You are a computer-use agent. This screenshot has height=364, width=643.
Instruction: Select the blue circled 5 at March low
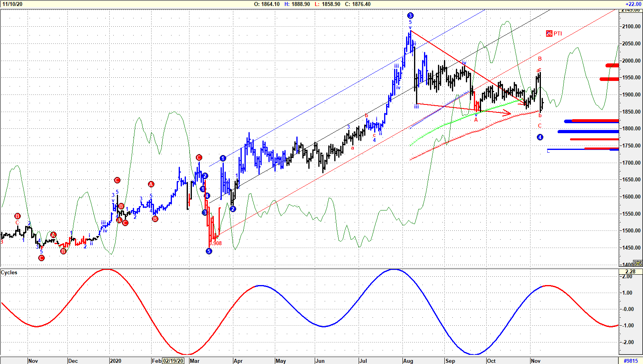(x=209, y=251)
